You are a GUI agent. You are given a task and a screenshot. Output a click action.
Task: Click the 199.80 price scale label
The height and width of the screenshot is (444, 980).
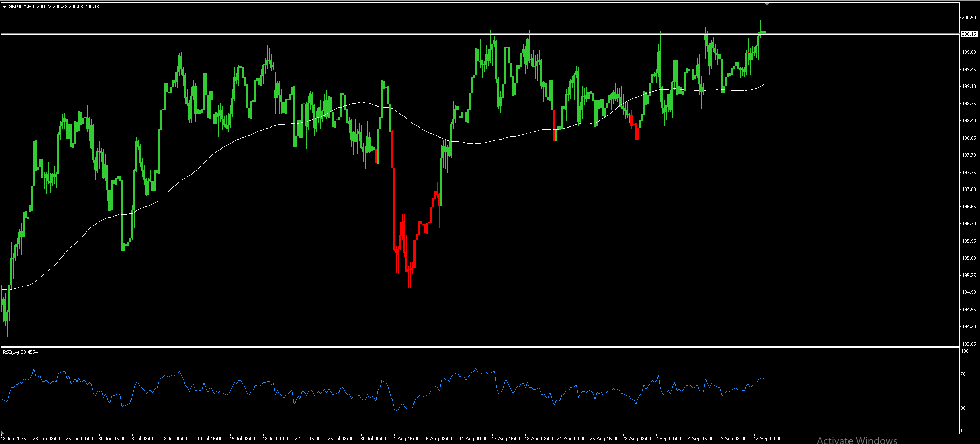click(969, 52)
